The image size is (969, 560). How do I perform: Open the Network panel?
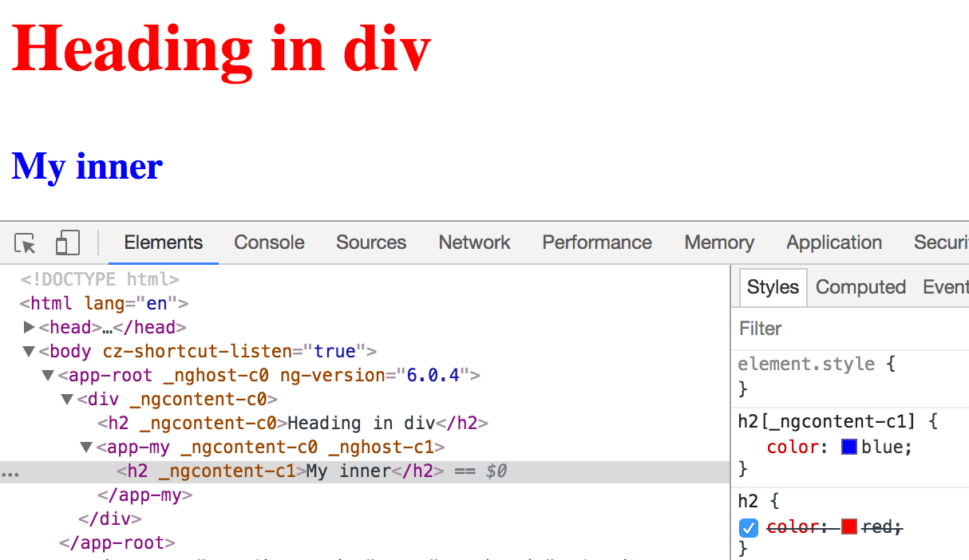coord(473,242)
